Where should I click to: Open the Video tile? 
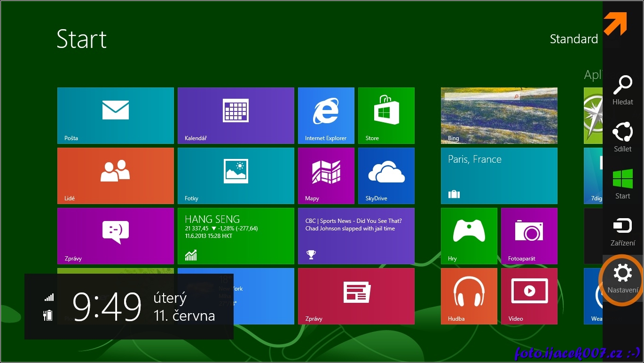tap(529, 296)
